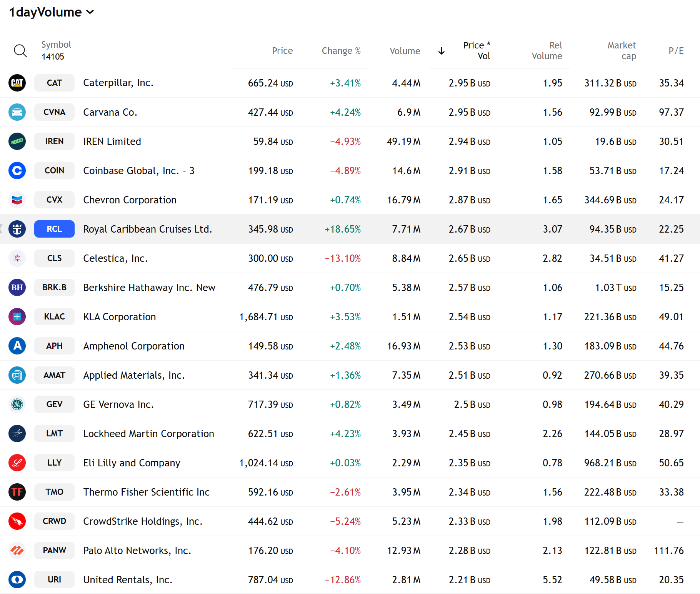Click the Carvana Co. company name

(110, 112)
